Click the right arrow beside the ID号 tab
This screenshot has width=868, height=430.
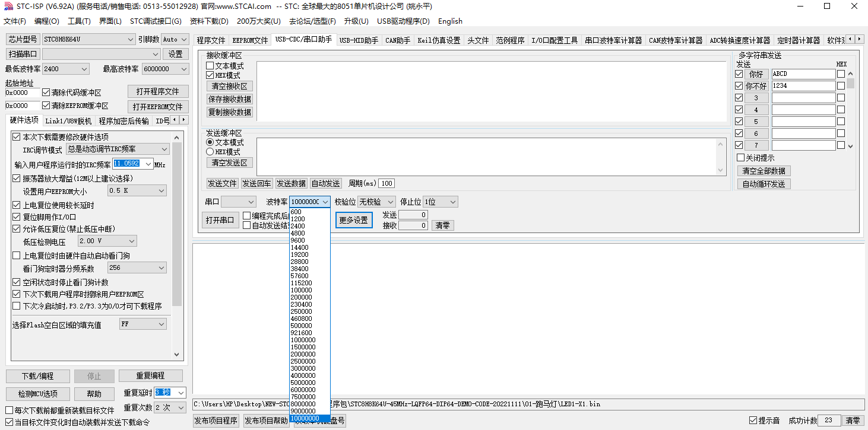[x=183, y=120]
